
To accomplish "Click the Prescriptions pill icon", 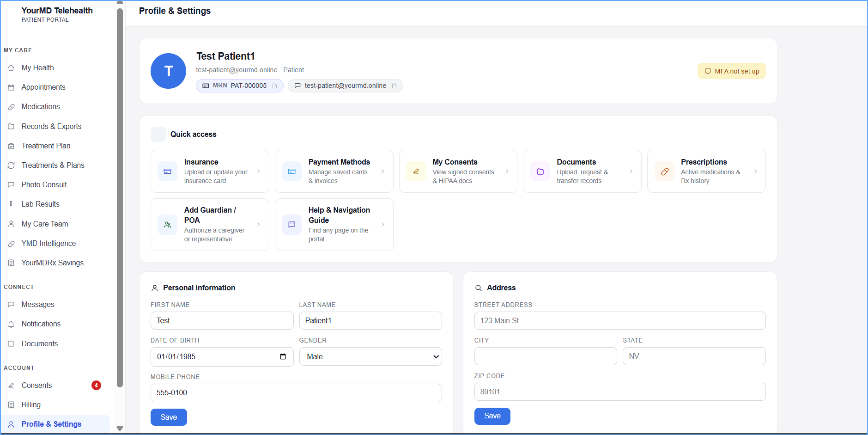I will click(x=665, y=172).
